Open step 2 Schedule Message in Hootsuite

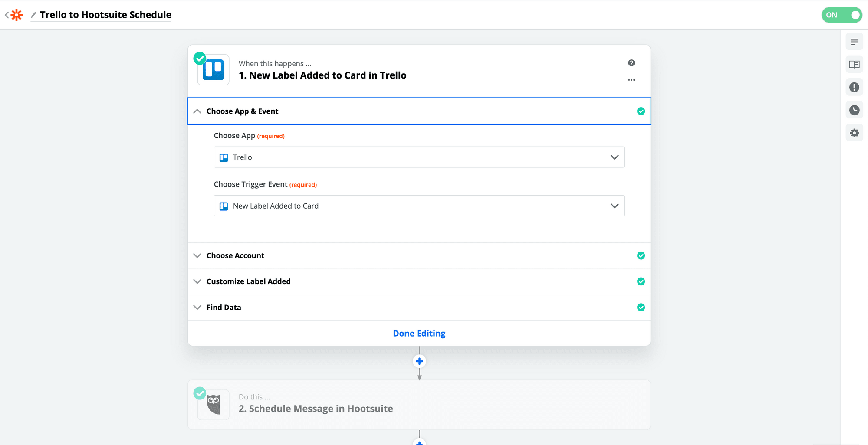[419, 405]
